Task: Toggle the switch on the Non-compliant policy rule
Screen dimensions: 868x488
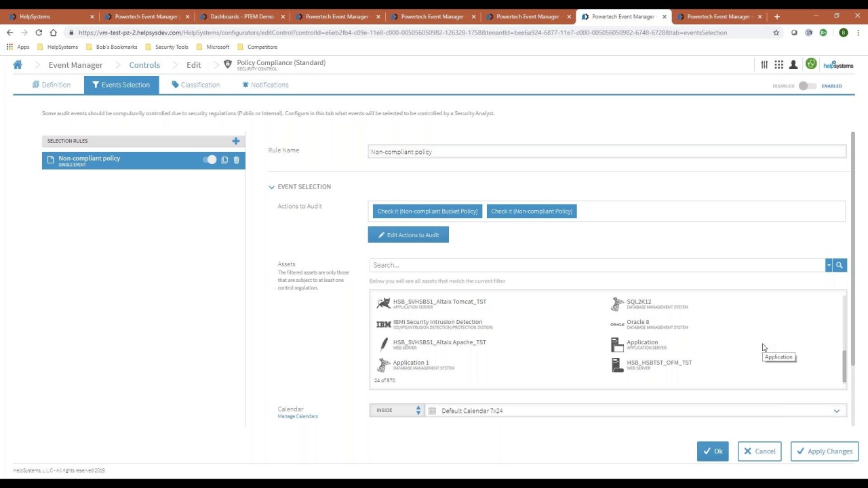Action: pyautogui.click(x=210, y=160)
